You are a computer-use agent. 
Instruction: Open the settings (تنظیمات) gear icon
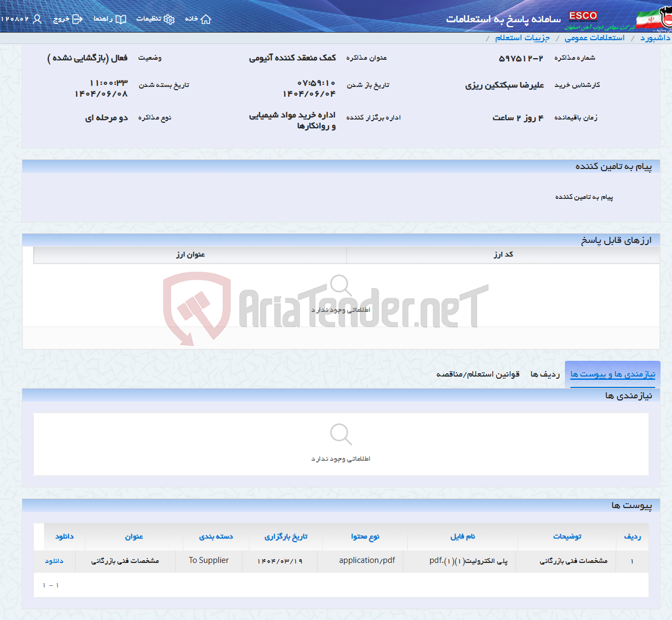coord(170,18)
